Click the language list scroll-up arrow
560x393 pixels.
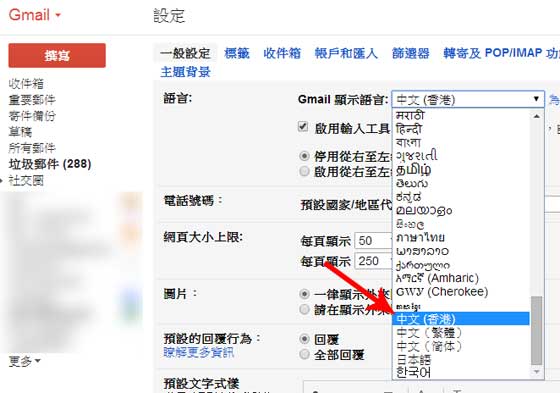[x=536, y=116]
